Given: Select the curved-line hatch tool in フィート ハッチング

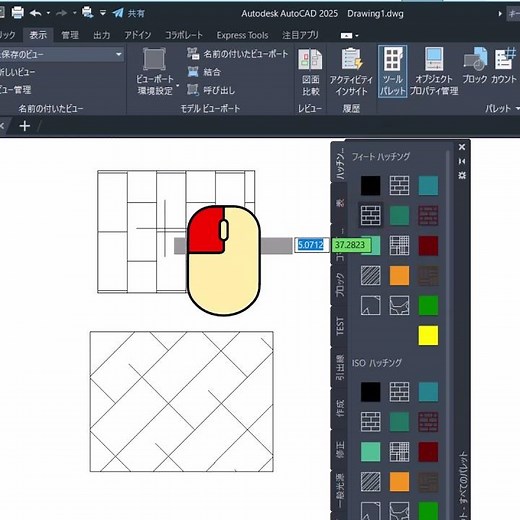Looking at the screenshot, I should [399, 305].
